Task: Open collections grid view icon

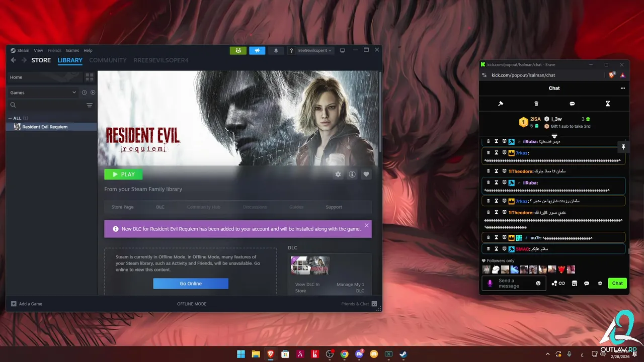Action: pos(90,77)
